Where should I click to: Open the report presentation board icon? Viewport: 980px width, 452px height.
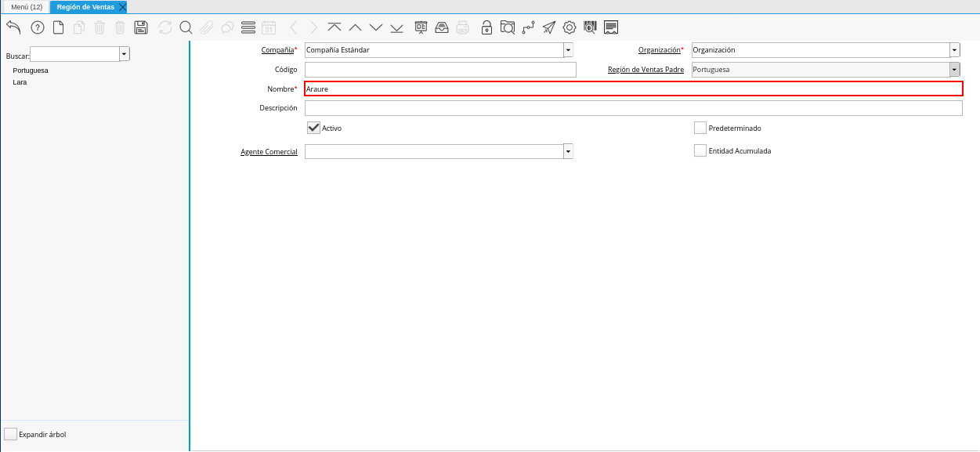tap(421, 27)
